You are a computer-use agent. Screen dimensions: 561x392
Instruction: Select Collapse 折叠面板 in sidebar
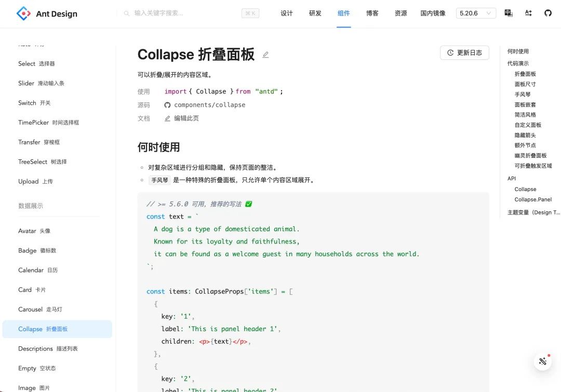57,329
